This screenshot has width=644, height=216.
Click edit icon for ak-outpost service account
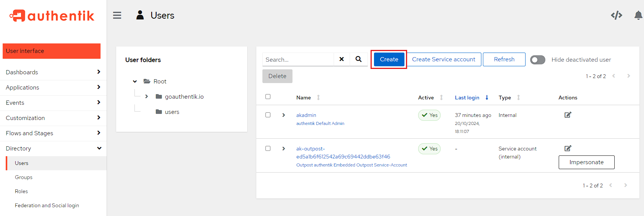pos(567,148)
